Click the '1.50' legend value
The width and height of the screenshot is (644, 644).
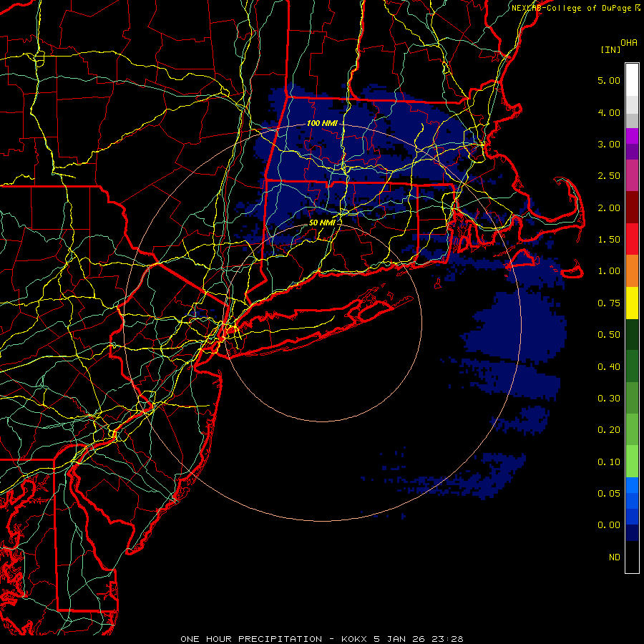[609, 240]
